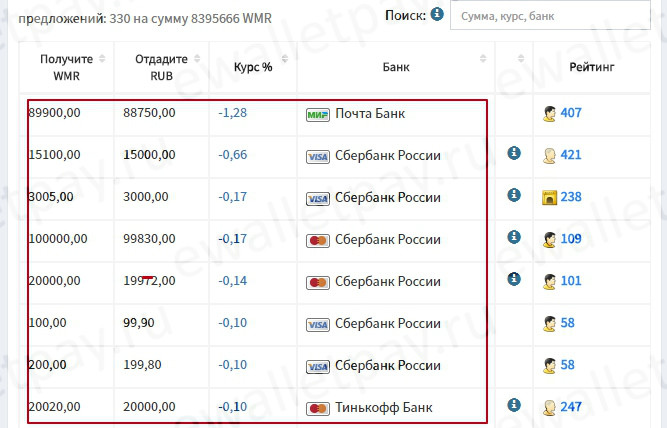
Task: Click Mastercard icon in the 100000,00 row
Action: point(318,241)
